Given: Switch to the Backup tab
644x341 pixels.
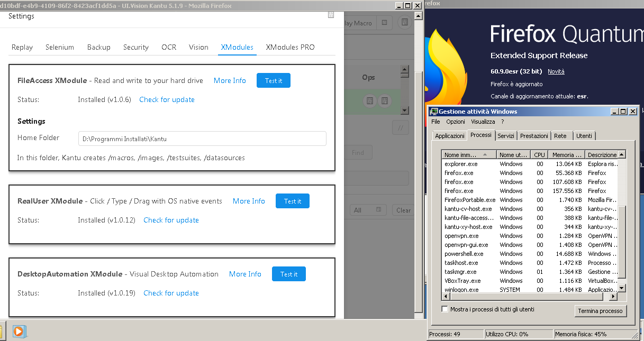Looking at the screenshot, I should [x=99, y=47].
